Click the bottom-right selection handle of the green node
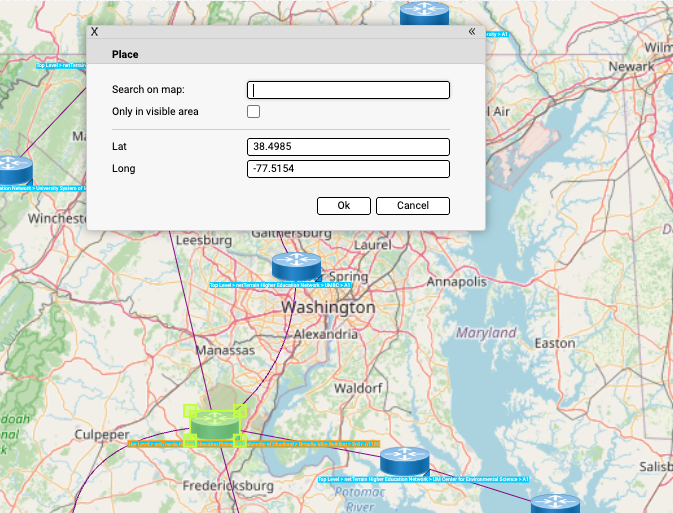 click(240, 440)
